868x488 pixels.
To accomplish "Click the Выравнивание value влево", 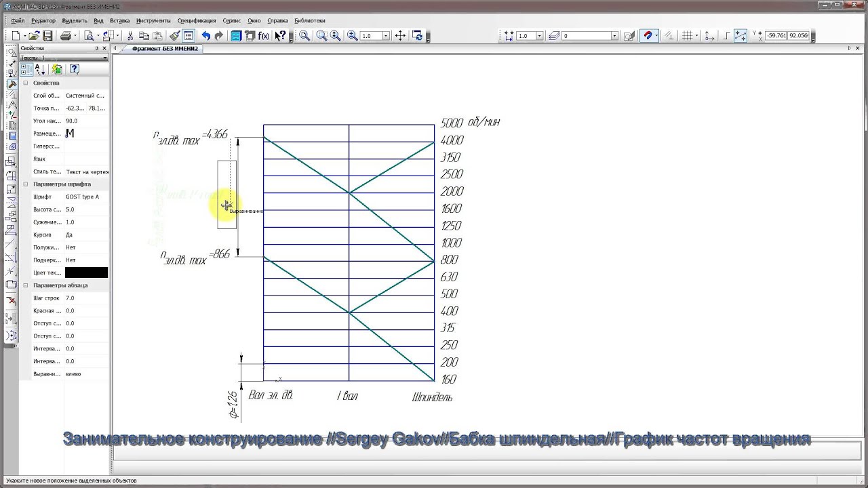I will (73, 374).
